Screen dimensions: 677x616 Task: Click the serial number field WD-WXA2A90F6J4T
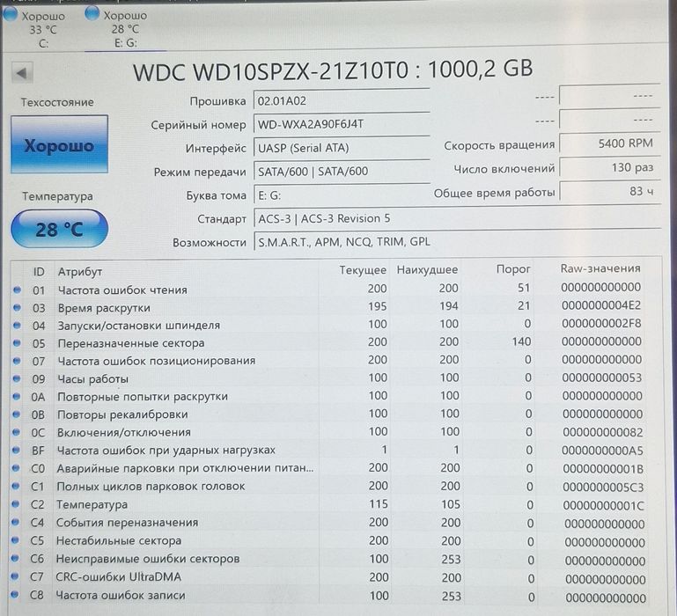341,124
